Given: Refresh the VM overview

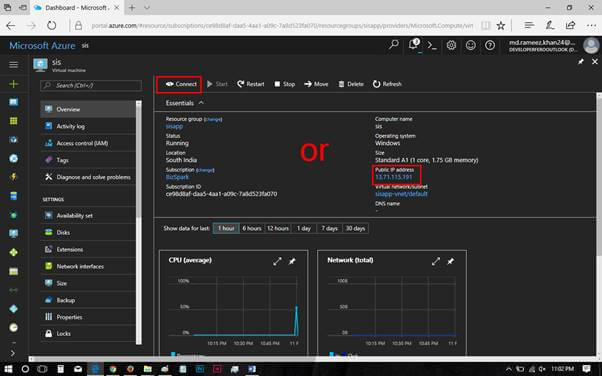Looking at the screenshot, I should (387, 84).
